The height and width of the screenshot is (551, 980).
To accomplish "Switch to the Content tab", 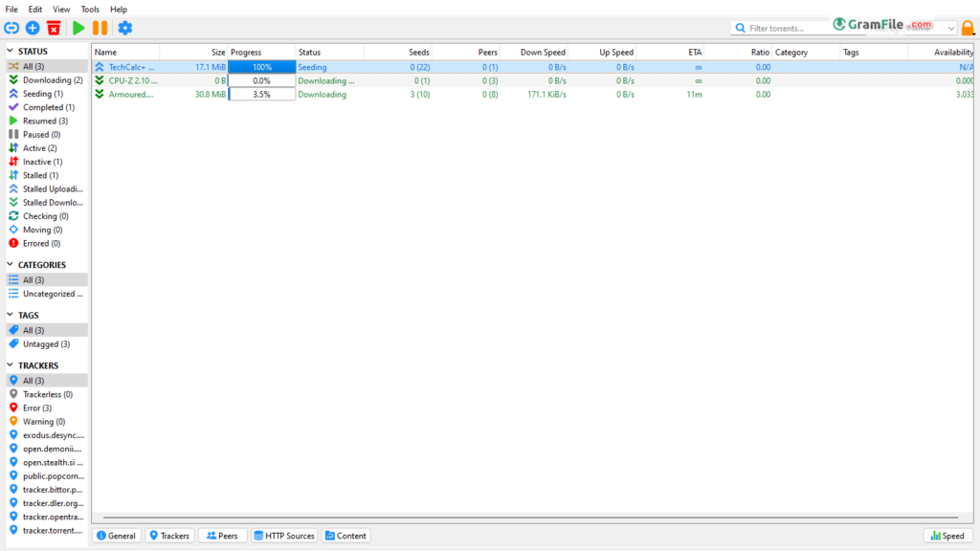I will [345, 536].
